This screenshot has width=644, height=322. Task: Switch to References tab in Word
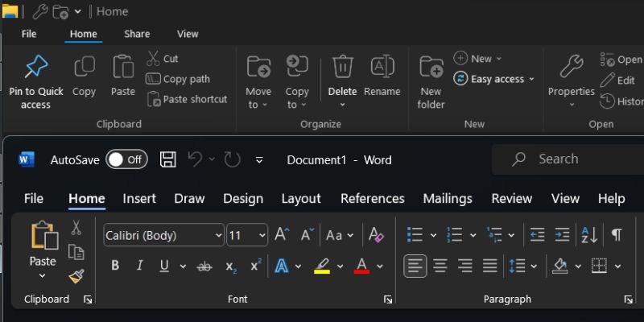[x=373, y=199]
